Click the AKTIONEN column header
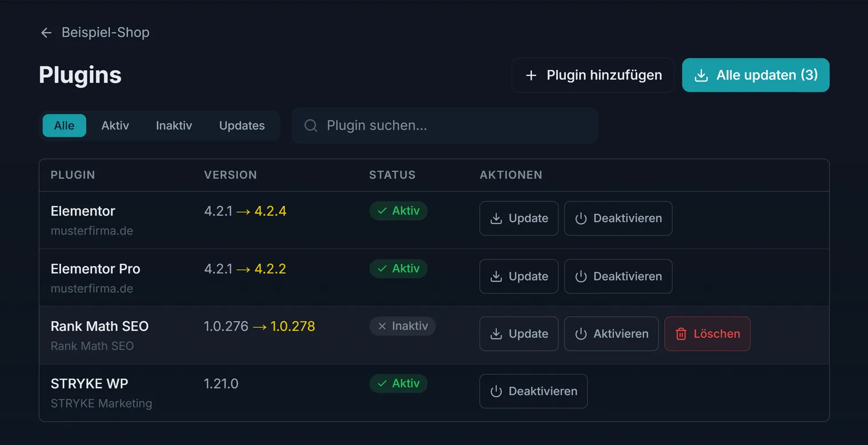The image size is (868, 445). [511, 175]
